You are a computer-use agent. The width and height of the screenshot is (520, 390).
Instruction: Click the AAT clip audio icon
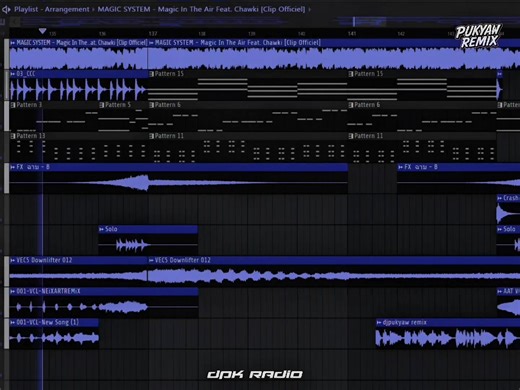[x=499, y=291]
